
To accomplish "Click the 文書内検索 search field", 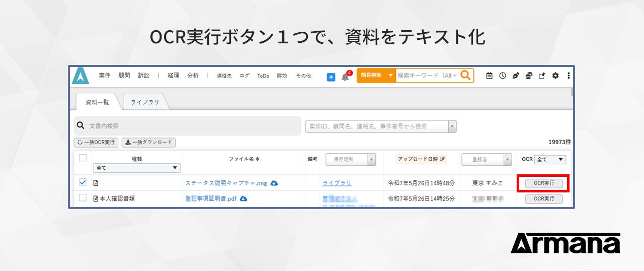I will [x=188, y=126].
